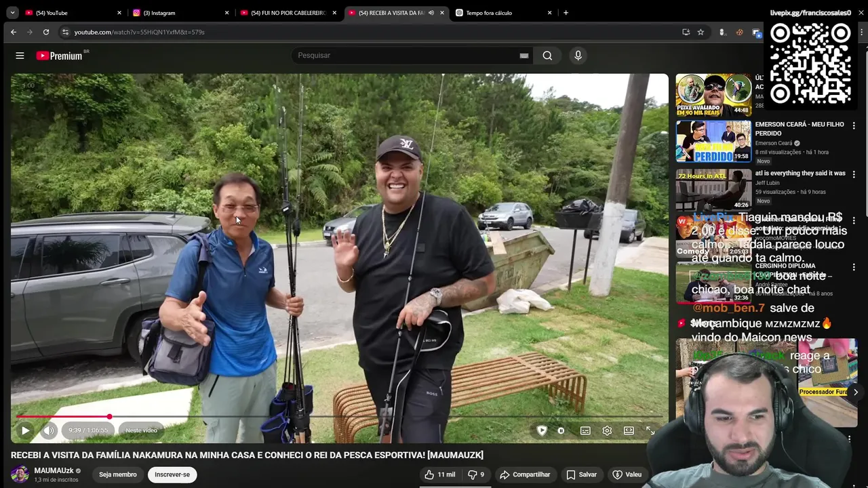Viewport: 868px width, 488px height.
Task: Open the YouTube hamburger guide menu
Action: (20, 56)
